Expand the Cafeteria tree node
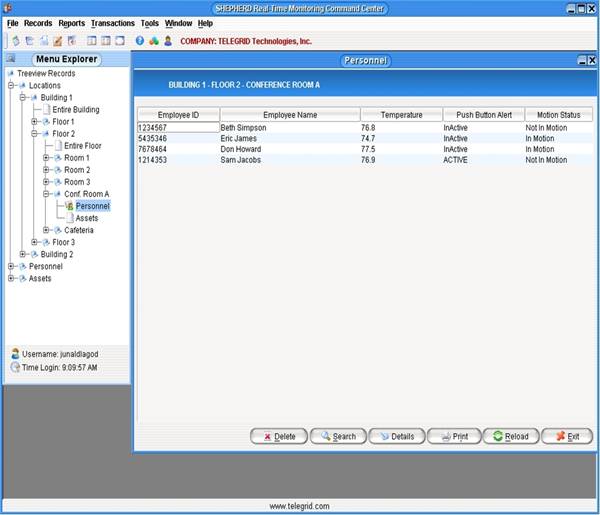This screenshot has width=600, height=515. tap(46, 230)
